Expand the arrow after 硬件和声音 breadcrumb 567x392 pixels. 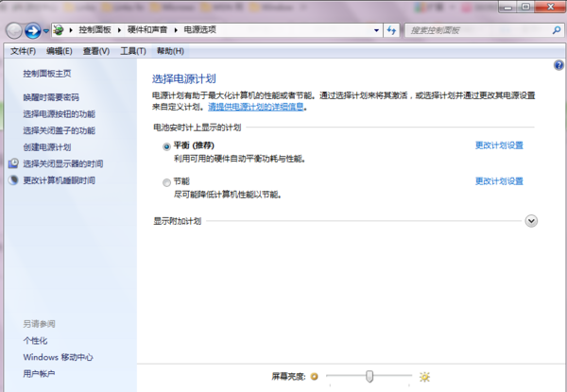click(x=176, y=30)
